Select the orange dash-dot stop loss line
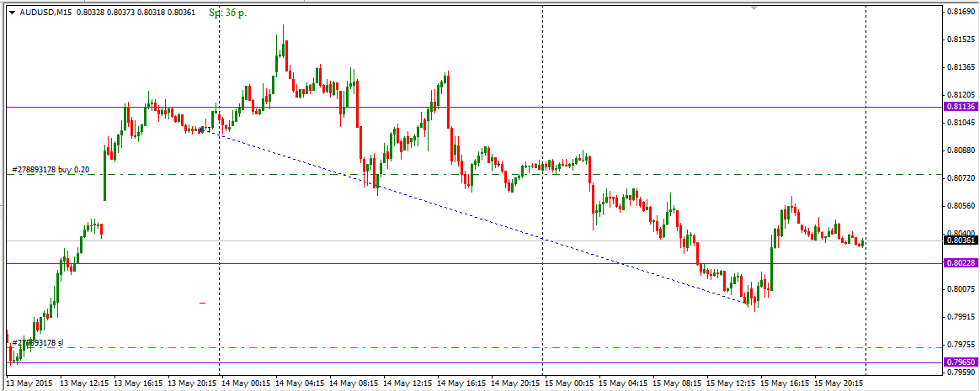The image size is (980, 391). [x=473, y=347]
